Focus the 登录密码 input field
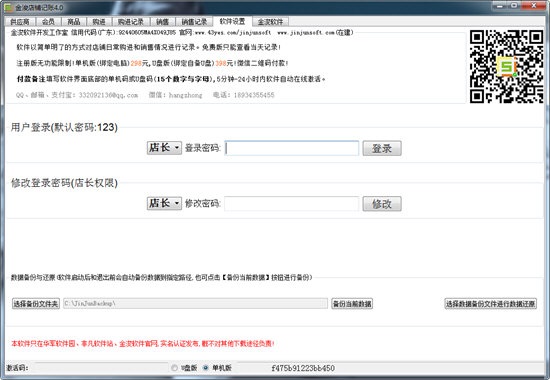 point(291,148)
